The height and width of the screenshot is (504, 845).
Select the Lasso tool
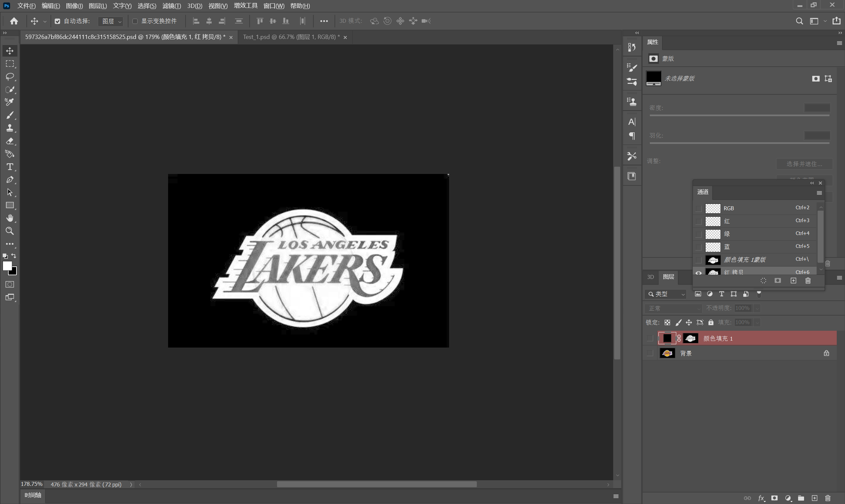(x=10, y=77)
